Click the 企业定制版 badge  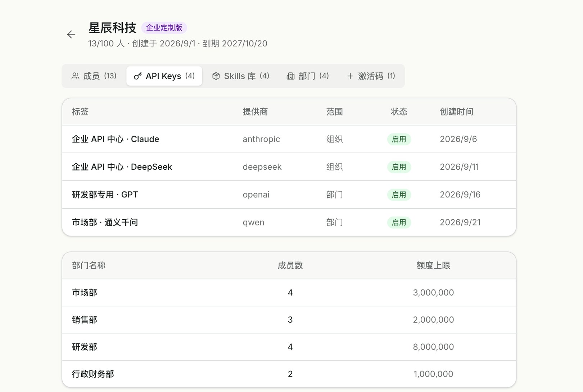pyautogui.click(x=164, y=28)
